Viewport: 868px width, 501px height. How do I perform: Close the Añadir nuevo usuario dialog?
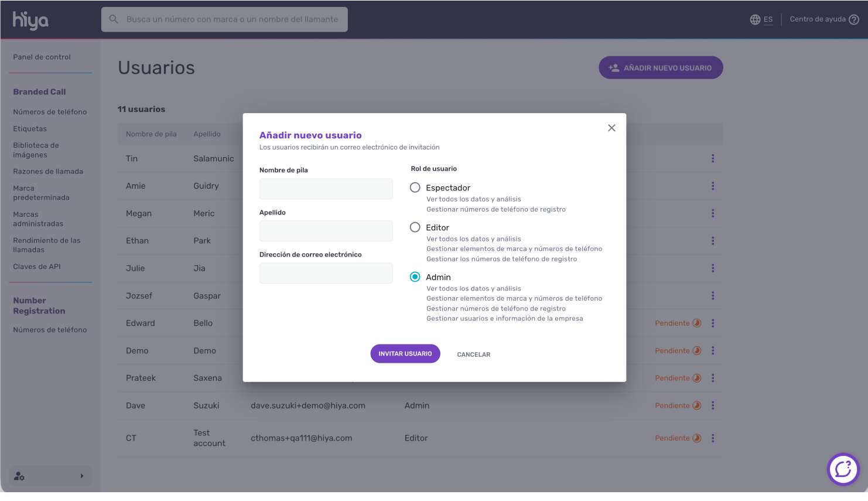611,128
